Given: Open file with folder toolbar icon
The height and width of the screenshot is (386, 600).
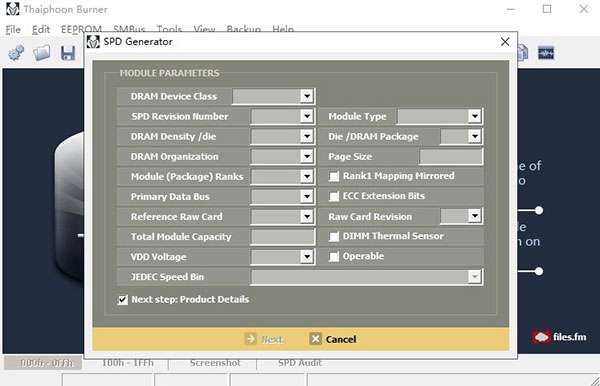Looking at the screenshot, I should coord(42,53).
